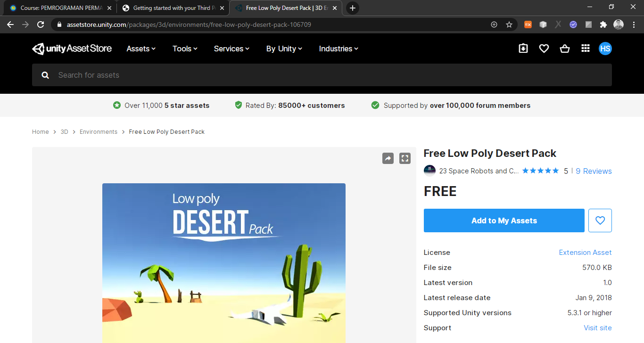Image resolution: width=644 pixels, height=343 pixels.
Task: Click the zoom plus icon in address bar
Action: [x=494, y=24]
